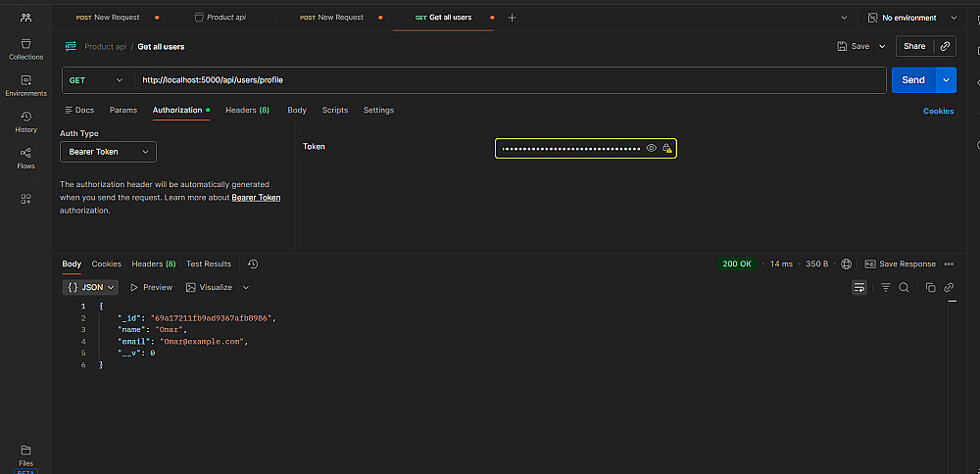Click the filter response icon
The height and width of the screenshot is (474, 980).
pos(886,288)
